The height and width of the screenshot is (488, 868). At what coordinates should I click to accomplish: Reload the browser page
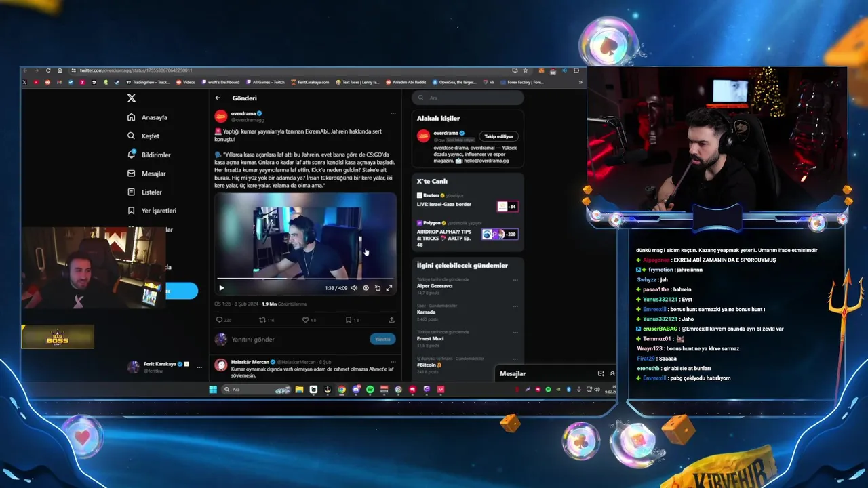48,70
